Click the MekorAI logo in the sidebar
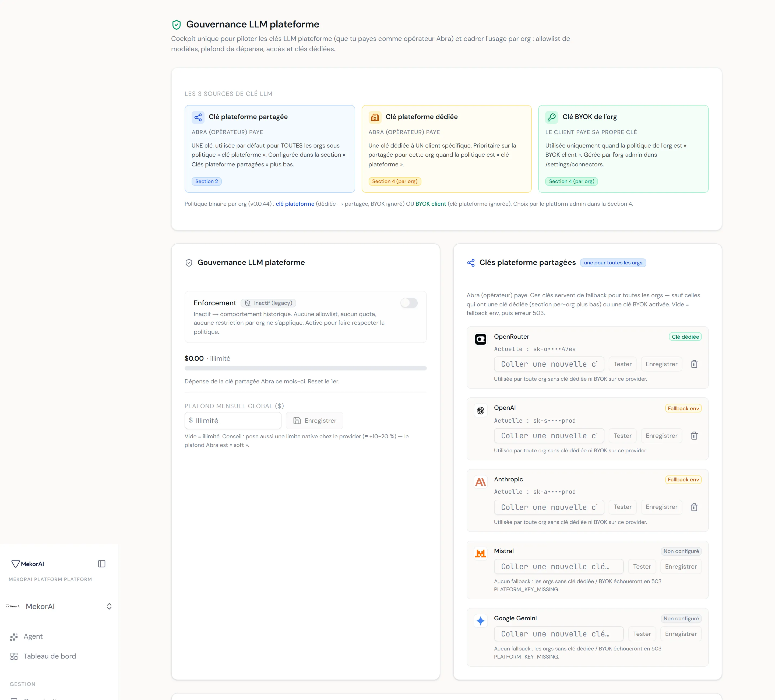 tap(28, 564)
